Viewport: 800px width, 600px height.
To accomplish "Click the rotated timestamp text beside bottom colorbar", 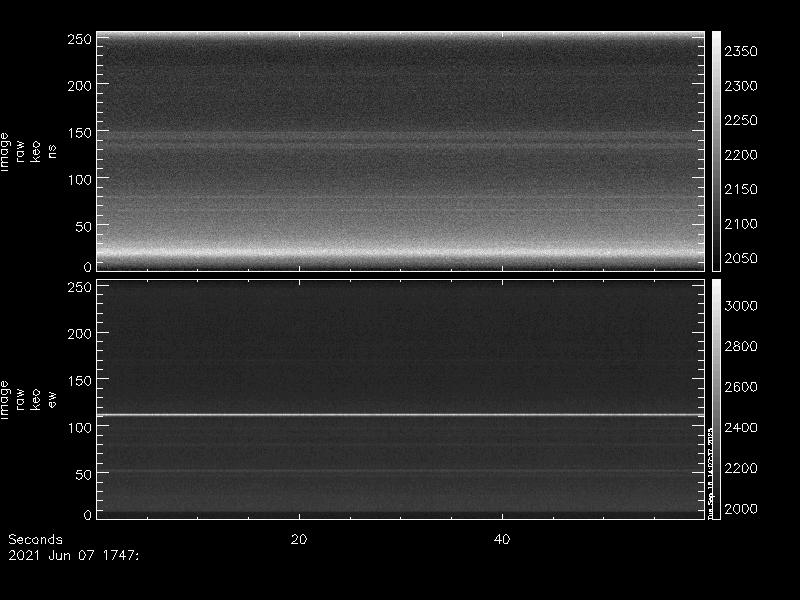I will pyautogui.click(x=709, y=470).
